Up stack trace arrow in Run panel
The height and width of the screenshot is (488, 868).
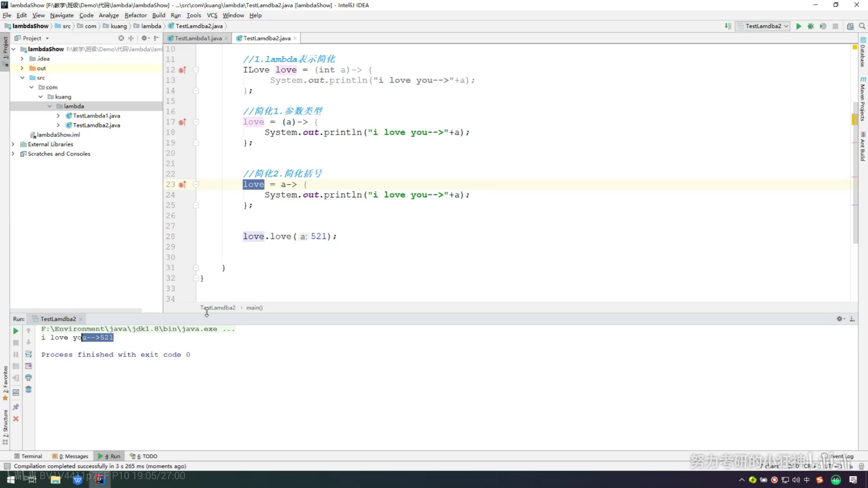28,331
